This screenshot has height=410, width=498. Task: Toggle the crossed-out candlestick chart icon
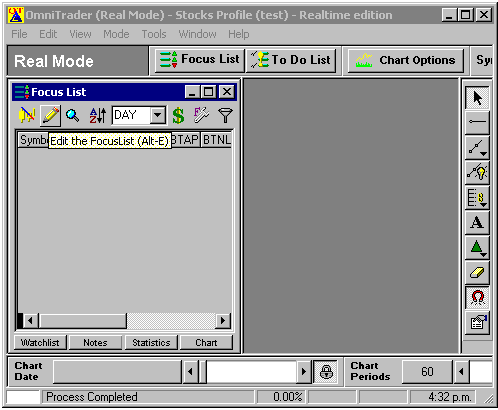pos(27,115)
